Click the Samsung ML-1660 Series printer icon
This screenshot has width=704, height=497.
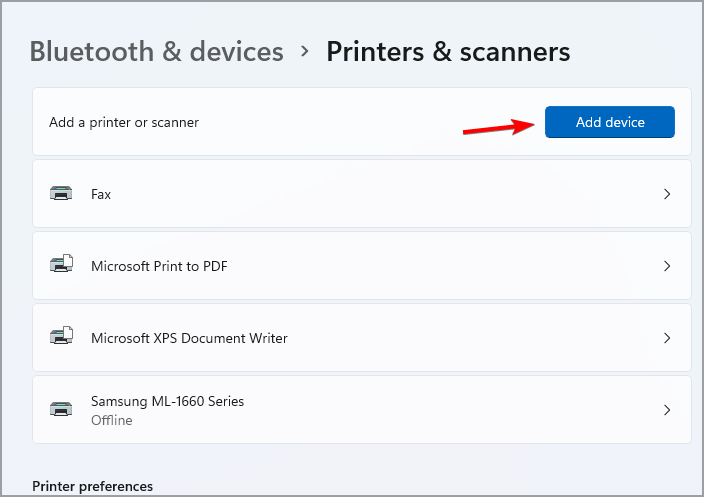pyautogui.click(x=61, y=410)
